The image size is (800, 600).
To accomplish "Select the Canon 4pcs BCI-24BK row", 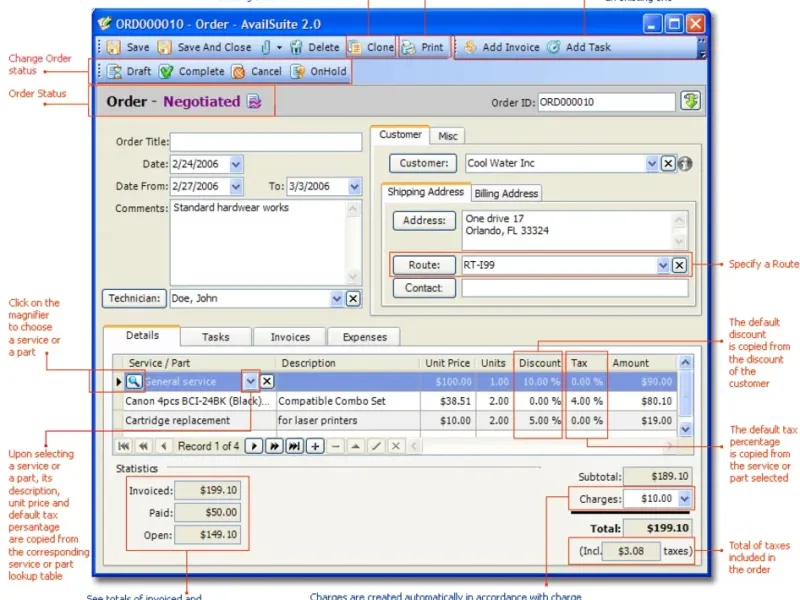I will click(x=395, y=402).
